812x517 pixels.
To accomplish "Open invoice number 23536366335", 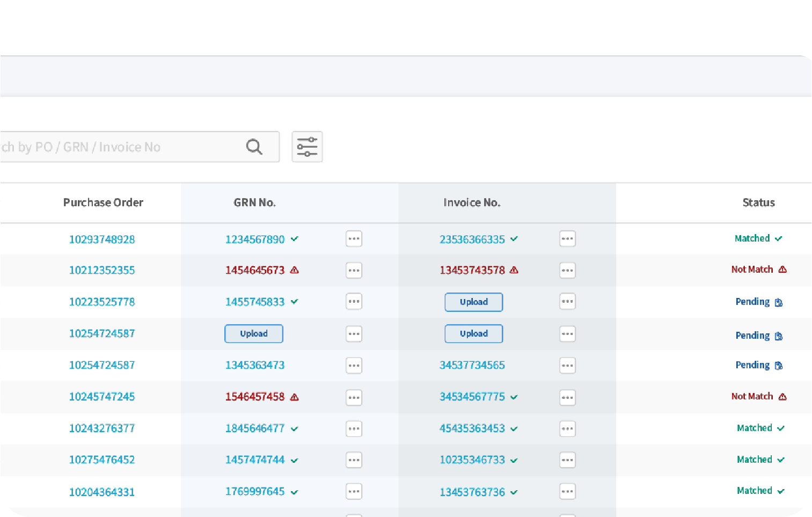I will 472,239.
